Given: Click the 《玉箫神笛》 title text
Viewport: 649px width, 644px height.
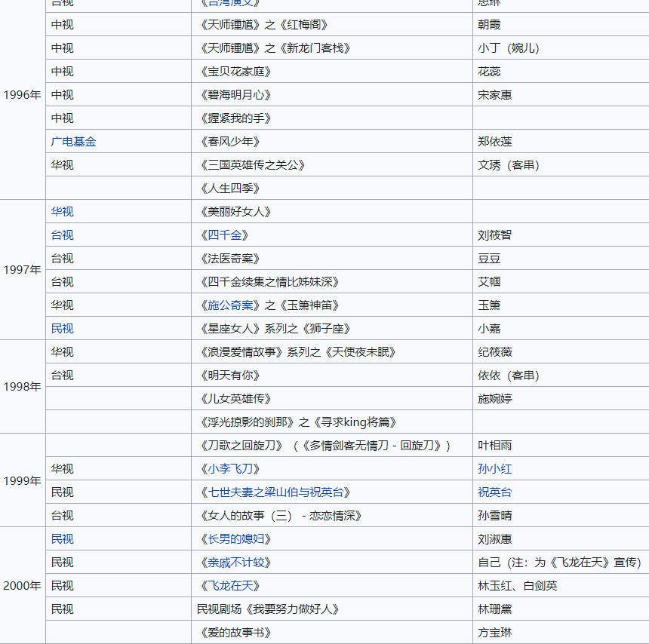Looking at the screenshot, I should pyautogui.click(x=309, y=305).
